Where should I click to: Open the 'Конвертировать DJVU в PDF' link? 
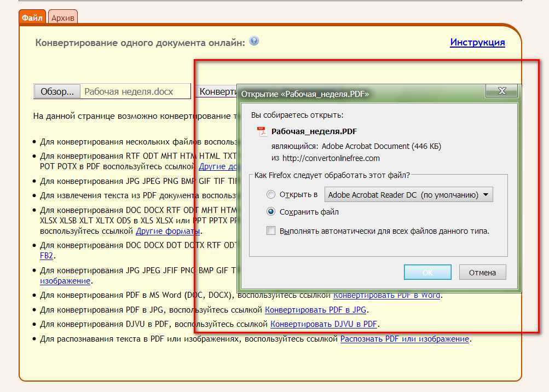tap(324, 324)
